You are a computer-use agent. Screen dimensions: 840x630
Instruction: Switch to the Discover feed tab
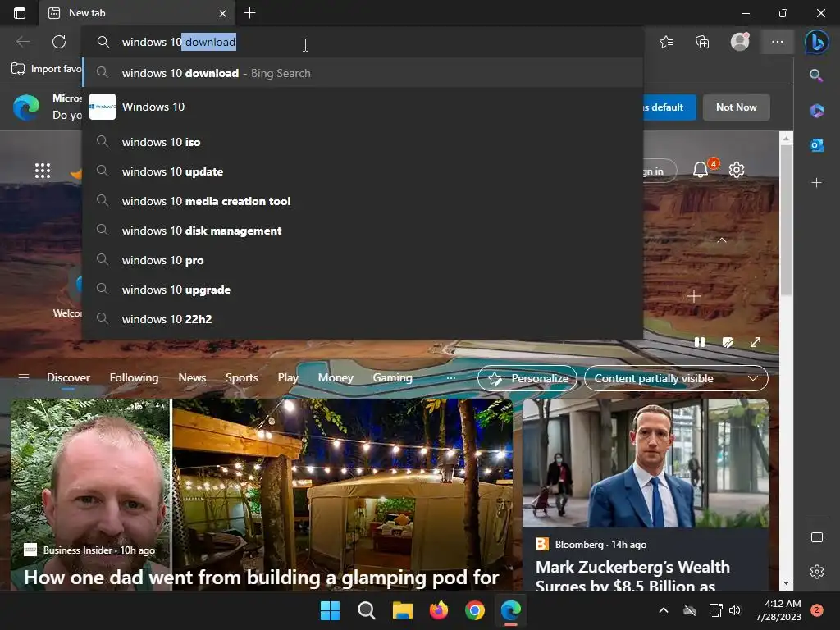point(68,377)
